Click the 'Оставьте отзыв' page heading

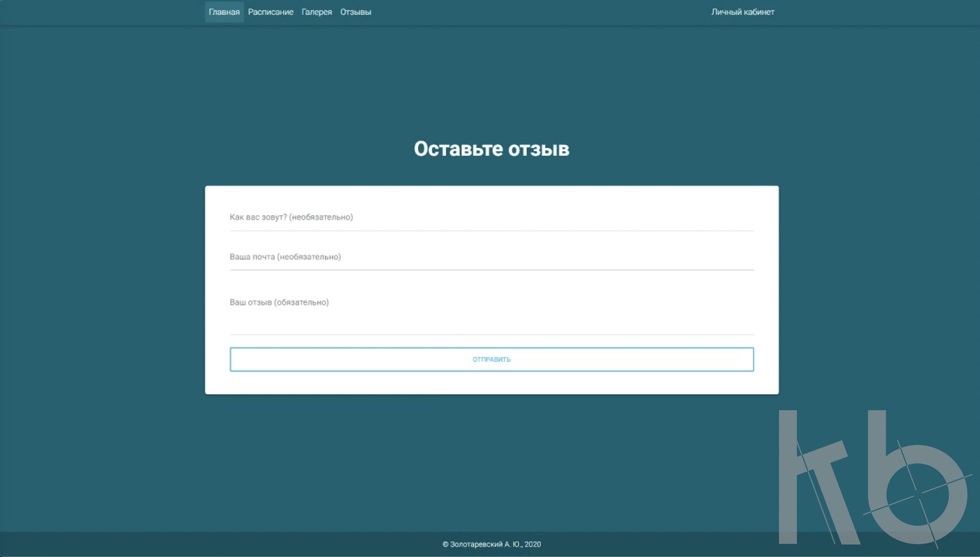pos(491,148)
